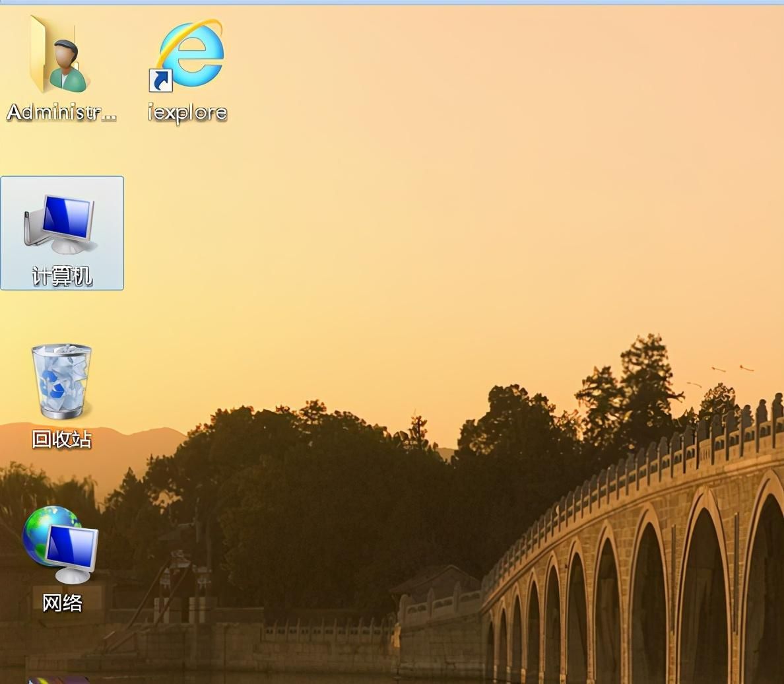Click the "回收站" text label
This screenshot has height=684, width=784.
[61, 439]
